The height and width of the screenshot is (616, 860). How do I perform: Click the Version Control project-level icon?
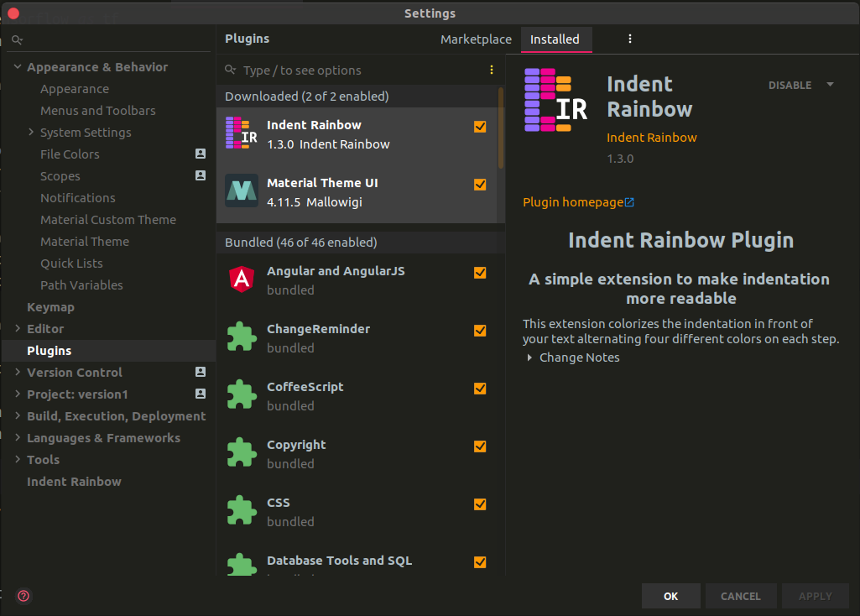(201, 372)
